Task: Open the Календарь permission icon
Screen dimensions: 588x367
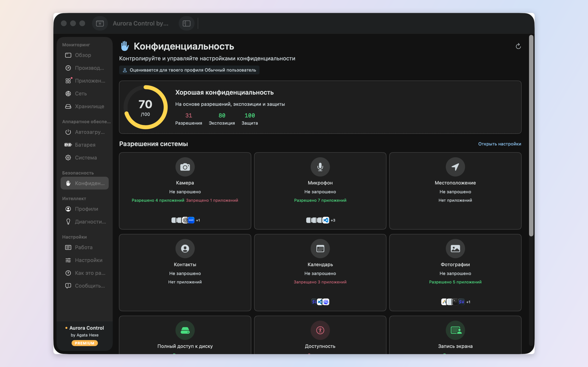Action: pos(320,249)
